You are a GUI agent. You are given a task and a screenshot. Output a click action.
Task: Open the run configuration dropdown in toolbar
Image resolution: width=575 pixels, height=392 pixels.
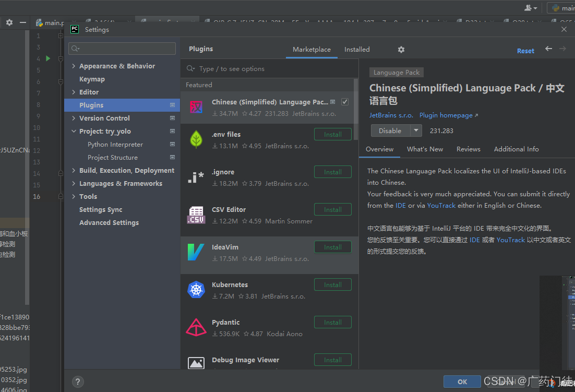[562, 8]
